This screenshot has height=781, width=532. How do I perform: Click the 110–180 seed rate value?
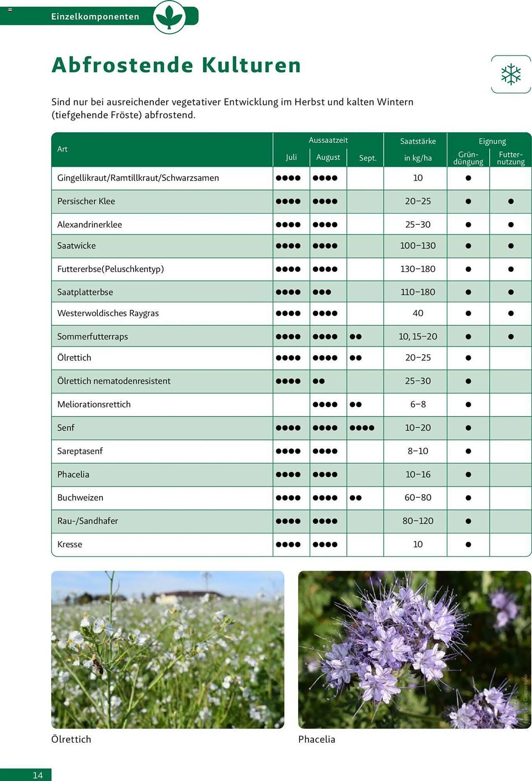[418, 292]
